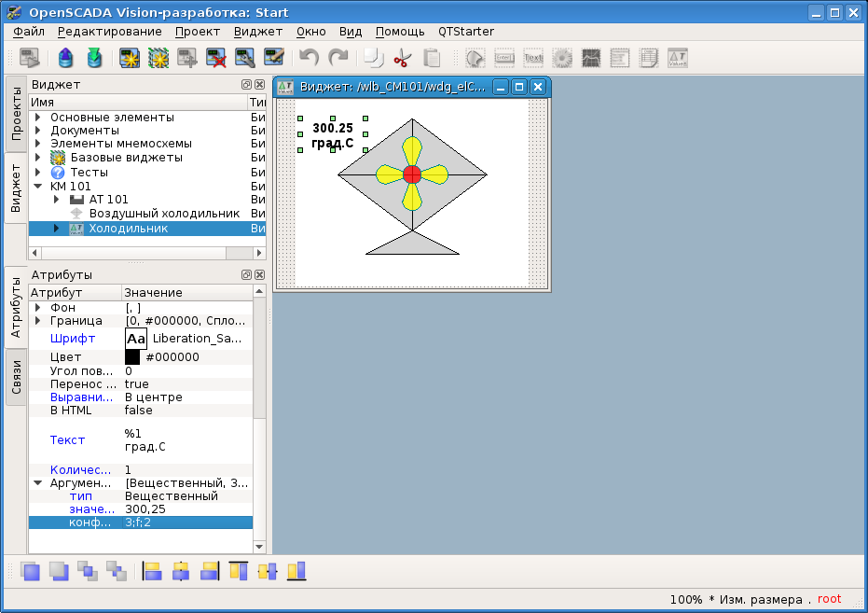Expand the Основные элементы tree node
The height and width of the screenshot is (613, 868).
[38, 118]
